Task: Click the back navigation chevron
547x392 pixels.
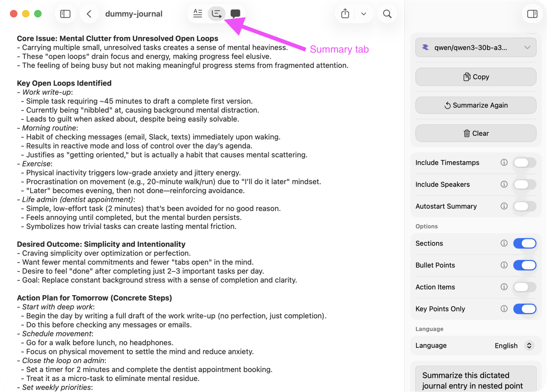Action: pyautogui.click(x=89, y=14)
